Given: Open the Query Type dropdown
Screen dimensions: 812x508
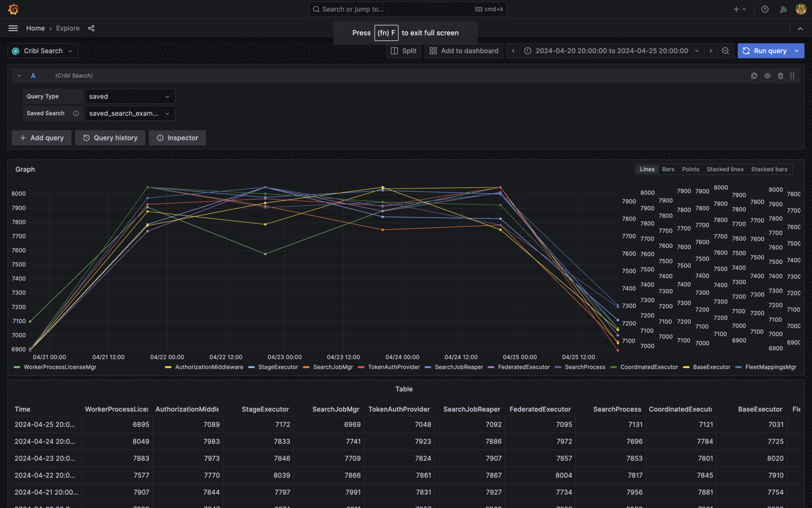Looking at the screenshot, I should coord(130,96).
